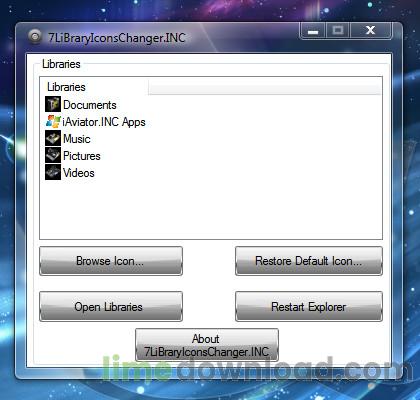The width and height of the screenshot is (420, 400).
Task: Click the Restart Explorer button
Action: tap(309, 307)
